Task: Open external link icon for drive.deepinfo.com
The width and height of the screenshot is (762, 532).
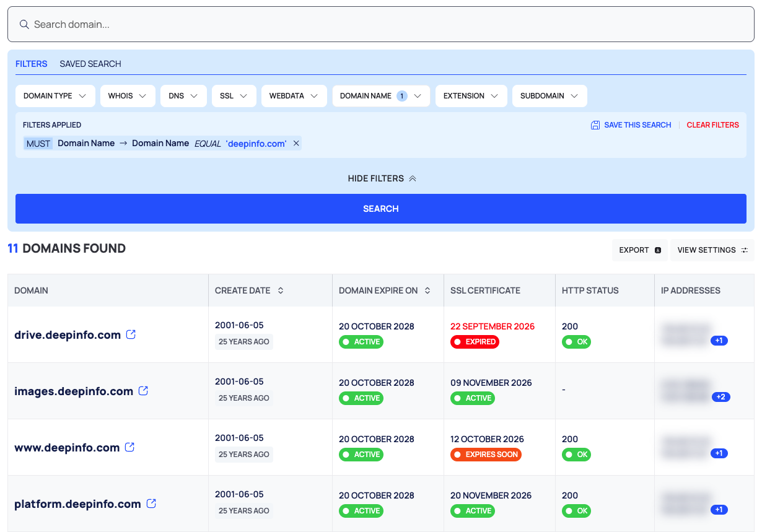Action: pyautogui.click(x=131, y=334)
